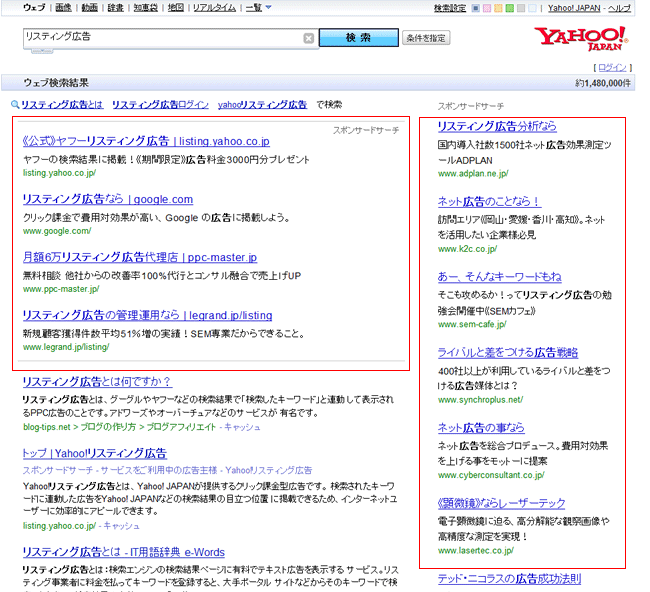This screenshot has height=592, width=650.
Task: Open the ライバルと差をつける広告戦略 sidebar ad
Action: click(x=508, y=352)
